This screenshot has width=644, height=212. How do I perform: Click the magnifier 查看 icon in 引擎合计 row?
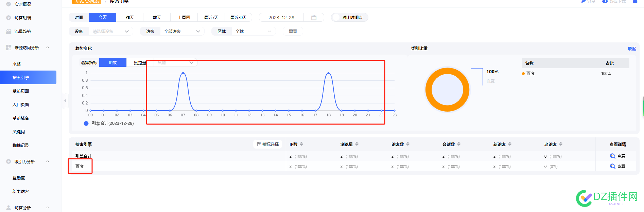click(x=612, y=156)
